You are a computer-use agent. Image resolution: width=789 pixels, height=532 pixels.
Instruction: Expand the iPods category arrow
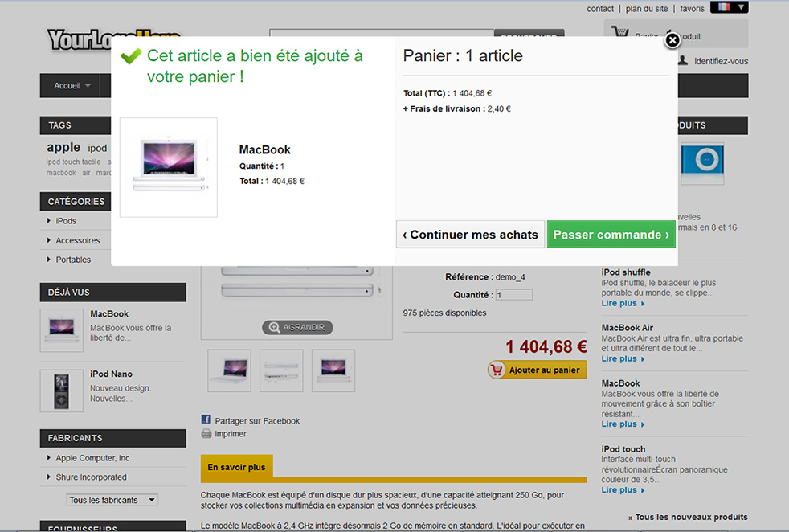(49, 220)
